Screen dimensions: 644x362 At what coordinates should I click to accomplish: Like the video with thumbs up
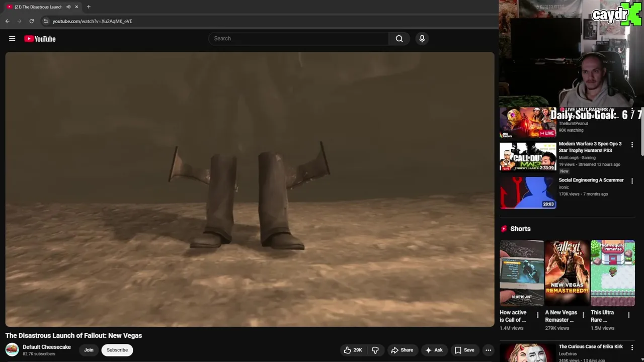pos(353,350)
